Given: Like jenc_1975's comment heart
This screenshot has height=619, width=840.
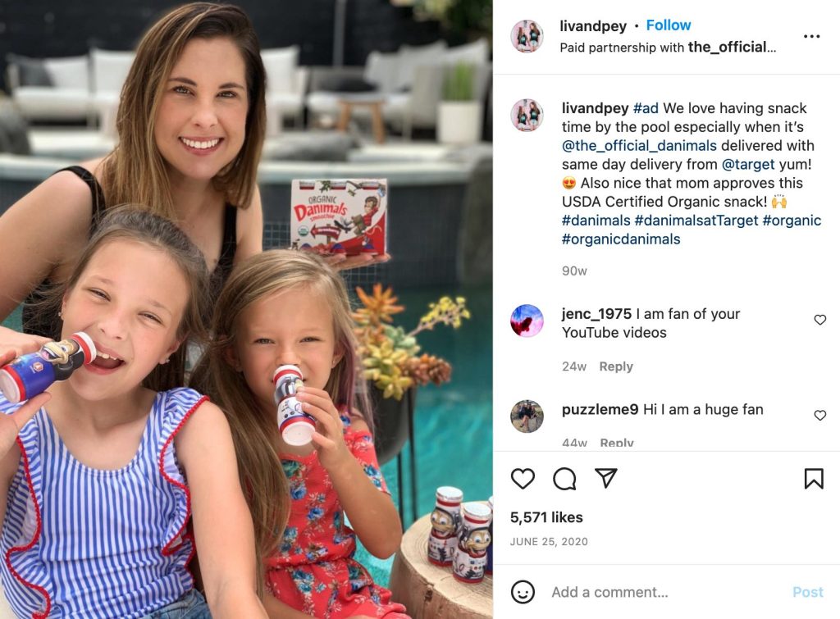Looking at the screenshot, I should click(819, 320).
